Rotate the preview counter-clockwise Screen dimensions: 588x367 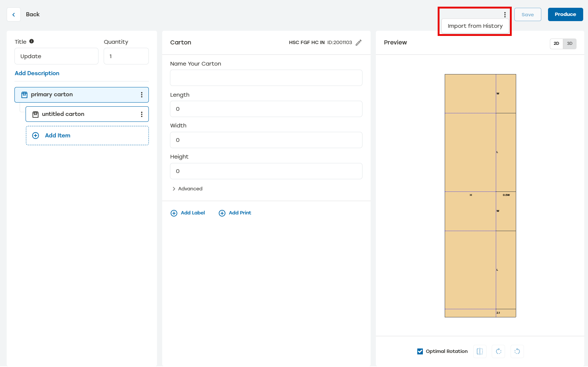[x=517, y=351]
